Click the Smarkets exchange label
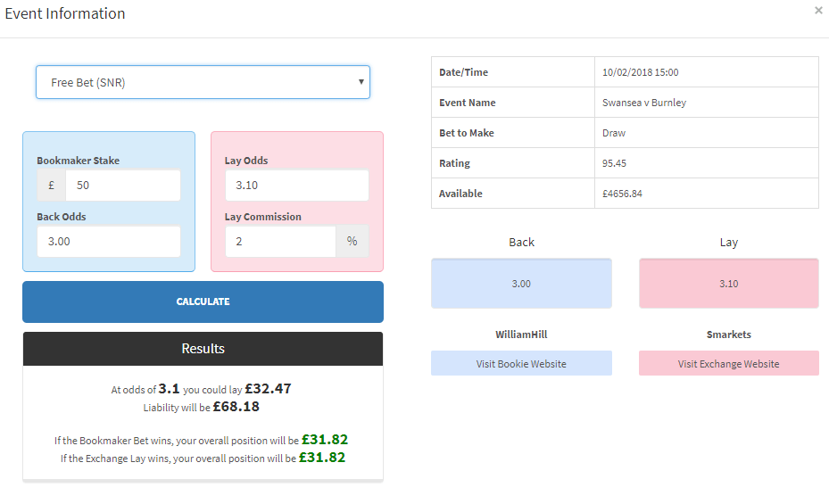 click(x=729, y=335)
